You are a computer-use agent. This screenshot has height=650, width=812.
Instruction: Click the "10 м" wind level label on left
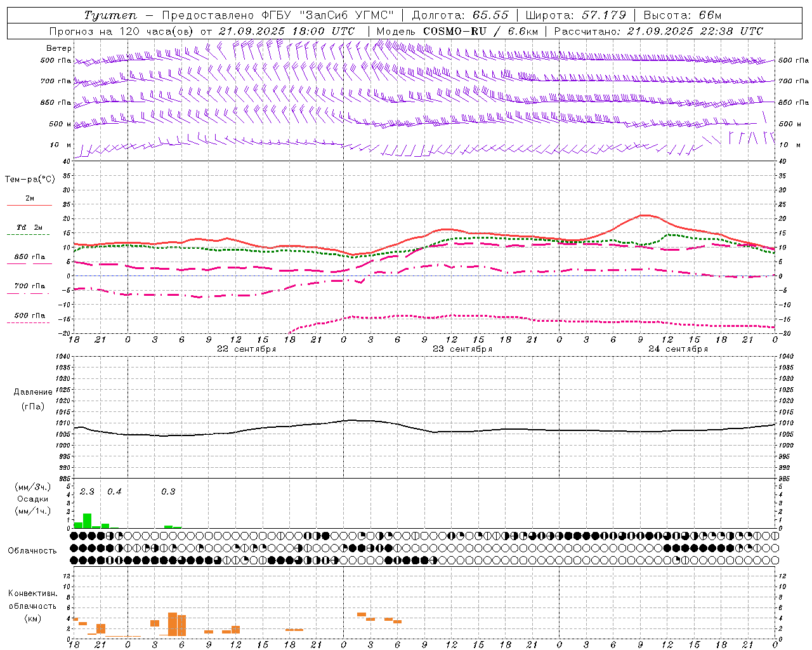pos(61,145)
